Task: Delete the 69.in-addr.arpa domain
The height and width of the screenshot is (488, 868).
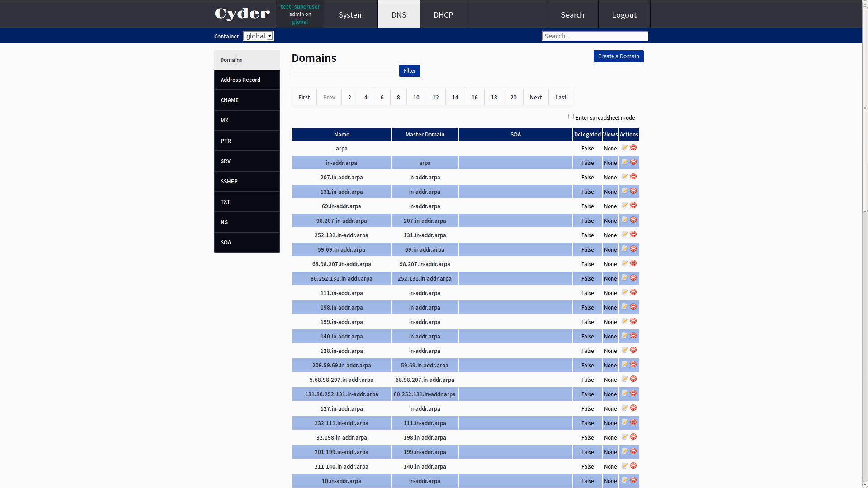Action: [x=633, y=206]
